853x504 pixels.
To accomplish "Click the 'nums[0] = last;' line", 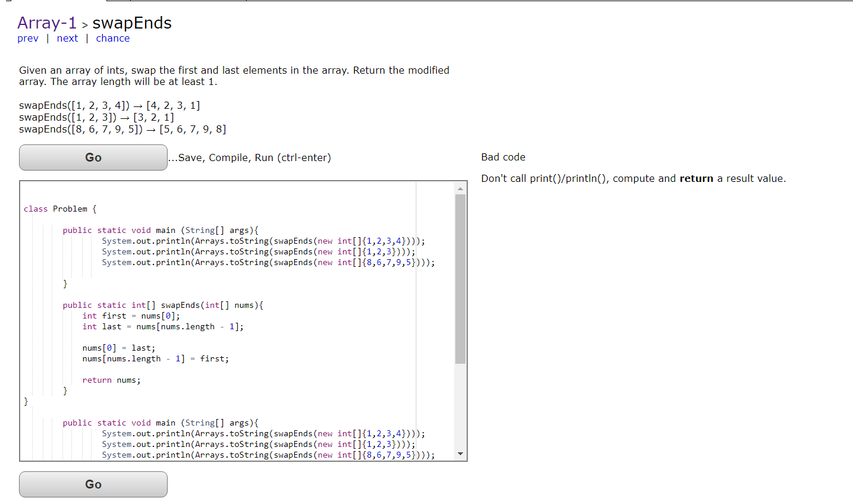I will tap(118, 348).
